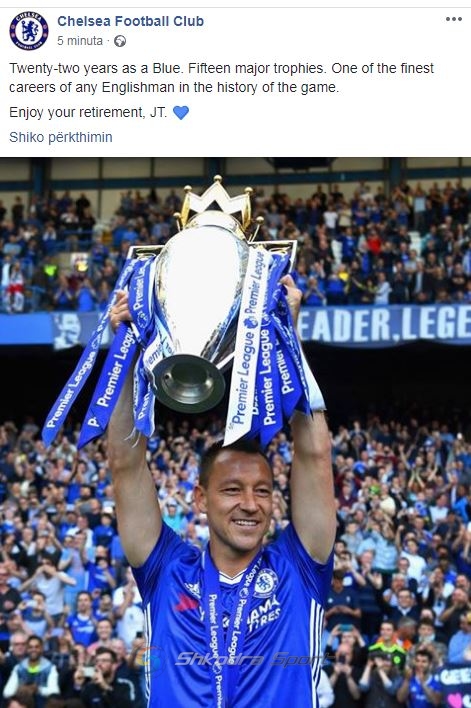Click the white Premier League ribbon on trophy
Image resolution: width=471 pixels, height=708 pixels.
(x=246, y=348)
